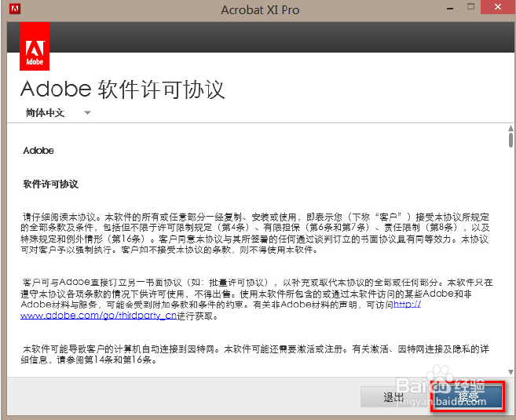
Task: Close the Acrobat XI Pro window
Action: point(498,7)
